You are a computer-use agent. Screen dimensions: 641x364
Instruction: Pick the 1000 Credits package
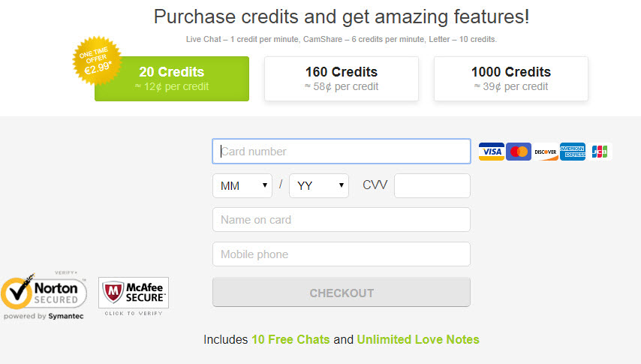tap(511, 79)
